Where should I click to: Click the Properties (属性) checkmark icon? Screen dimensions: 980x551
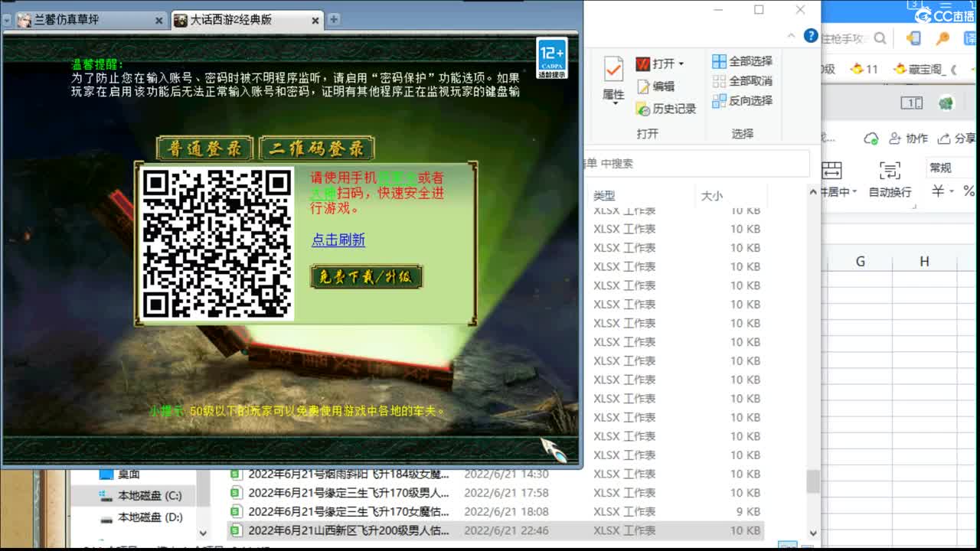click(613, 70)
